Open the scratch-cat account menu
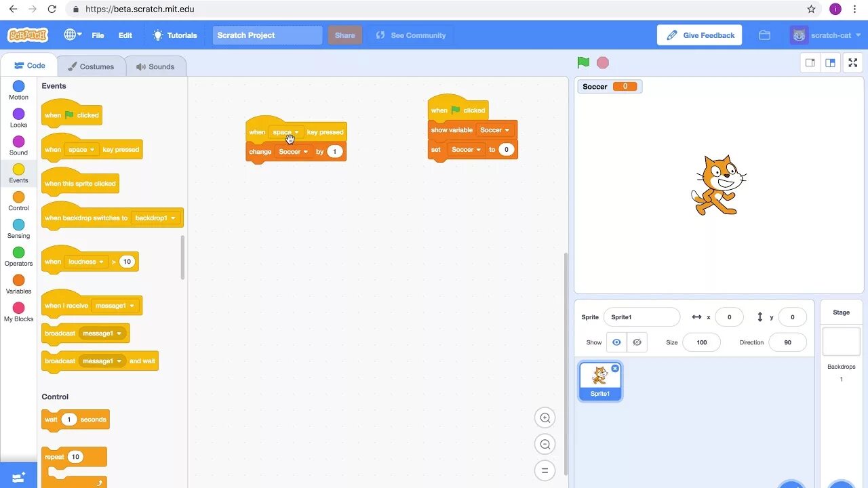 pos(825,35)
